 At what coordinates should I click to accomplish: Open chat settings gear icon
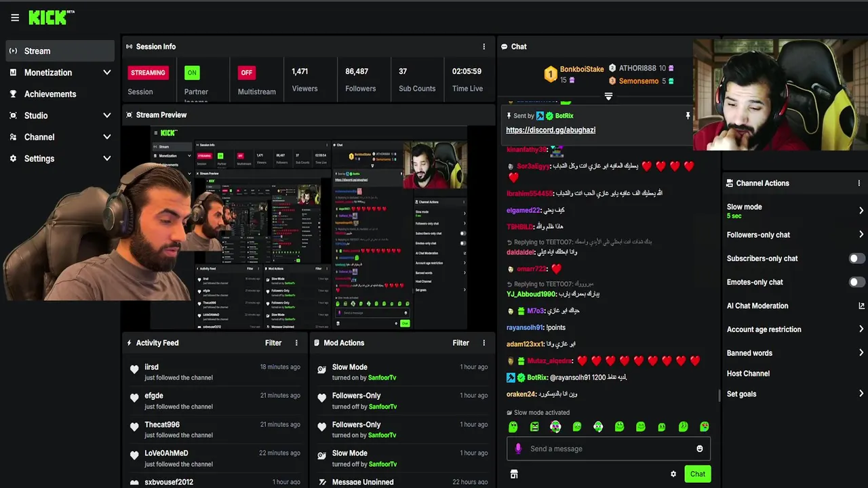tap(673, 474)
